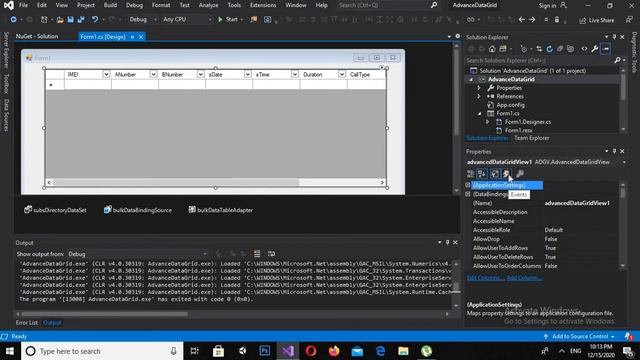Select subsDirectoryDataSet component in tray
Screen dimensions: 640x360
tap(55, 210)
